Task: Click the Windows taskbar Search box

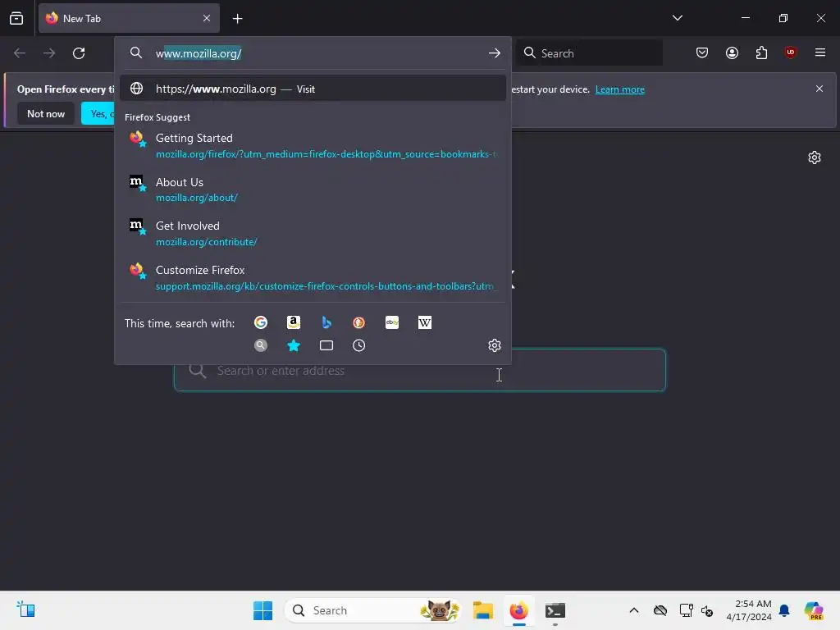Action: click(373, 610)
